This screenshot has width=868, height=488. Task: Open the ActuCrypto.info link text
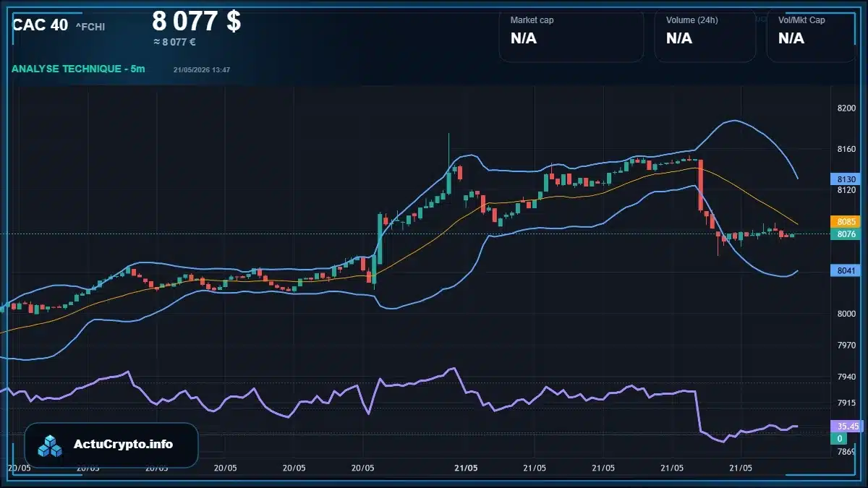[124, 445]
